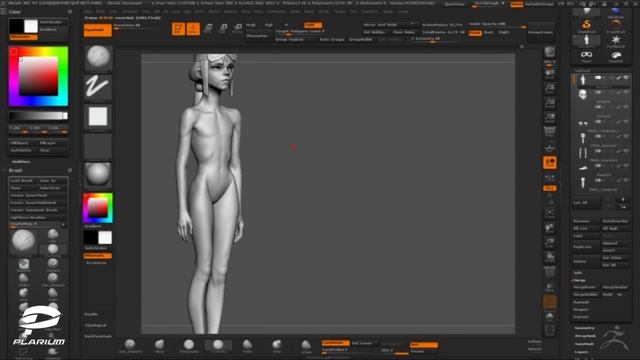Toggle the LazyMouse button
The width and height of the screenshot is (640, 360).
[336, 343]
